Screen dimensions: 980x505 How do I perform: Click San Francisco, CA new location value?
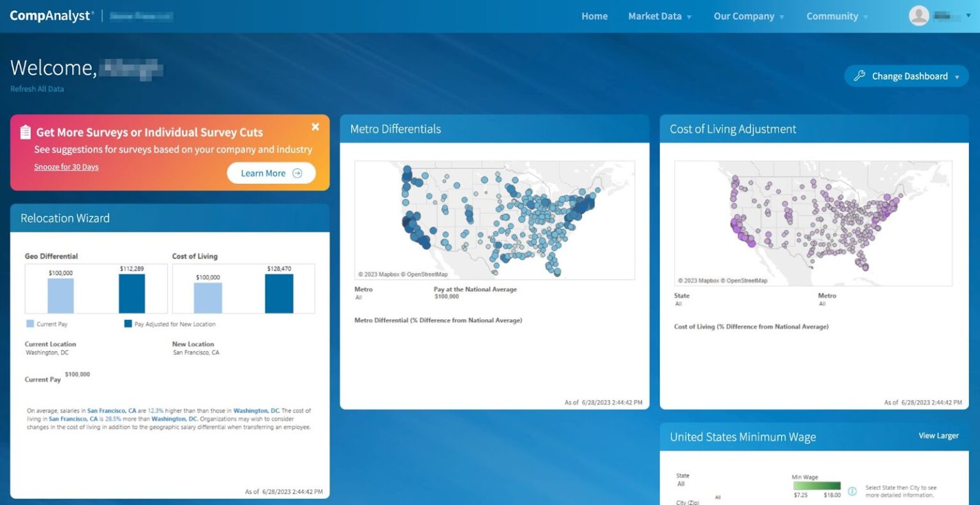[196, 352]
